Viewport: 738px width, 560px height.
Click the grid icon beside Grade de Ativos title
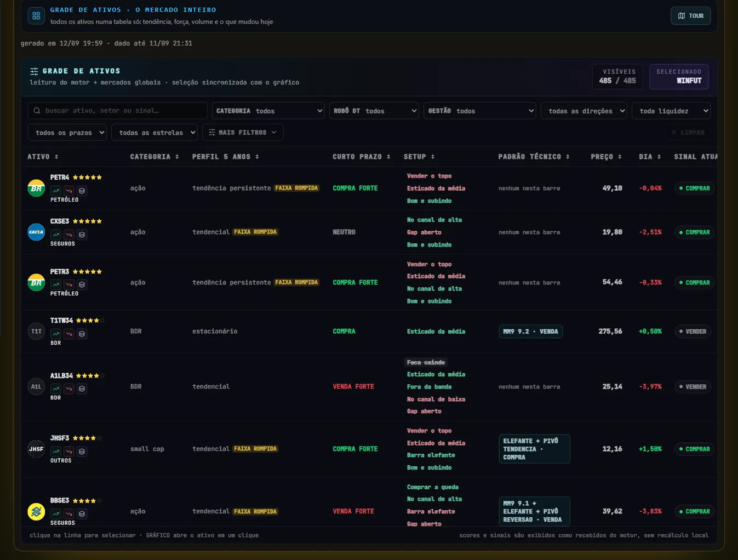(x=36, y=16)
